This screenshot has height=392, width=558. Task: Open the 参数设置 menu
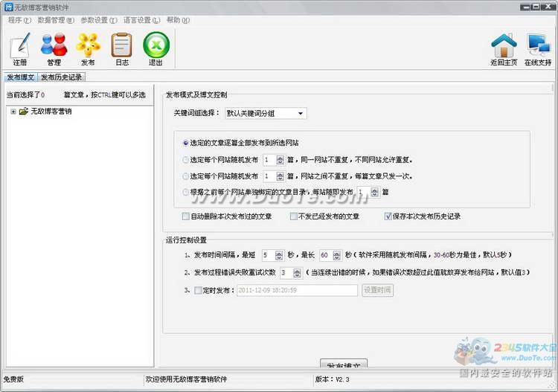click(x=98, y=20)
